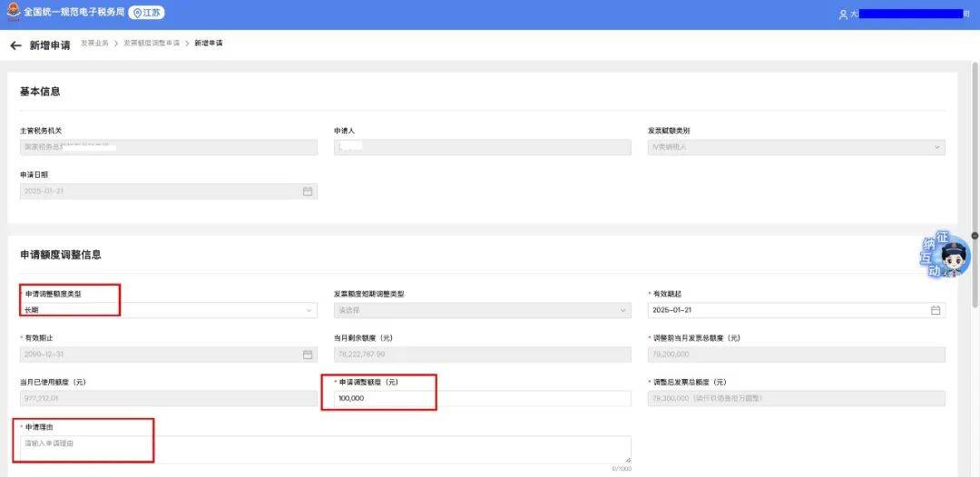Screen dimensions: 980x477
Task: Go to 发票业务 in breadcrumb
Action: click(94, 44)
